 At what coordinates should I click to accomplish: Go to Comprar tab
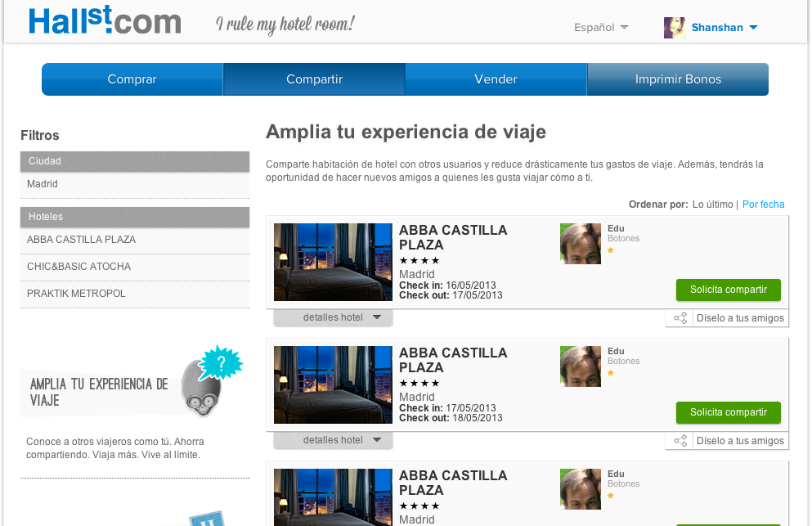tap(132, 79)
